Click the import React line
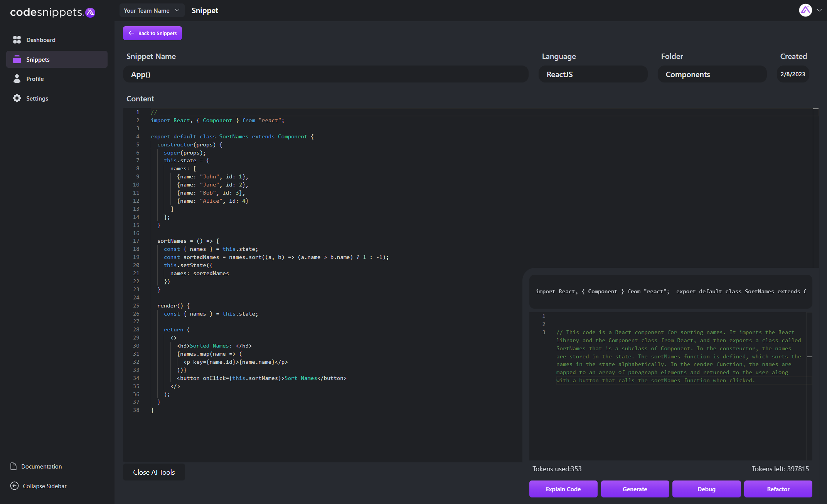827x504 pixels. (217, 120)
